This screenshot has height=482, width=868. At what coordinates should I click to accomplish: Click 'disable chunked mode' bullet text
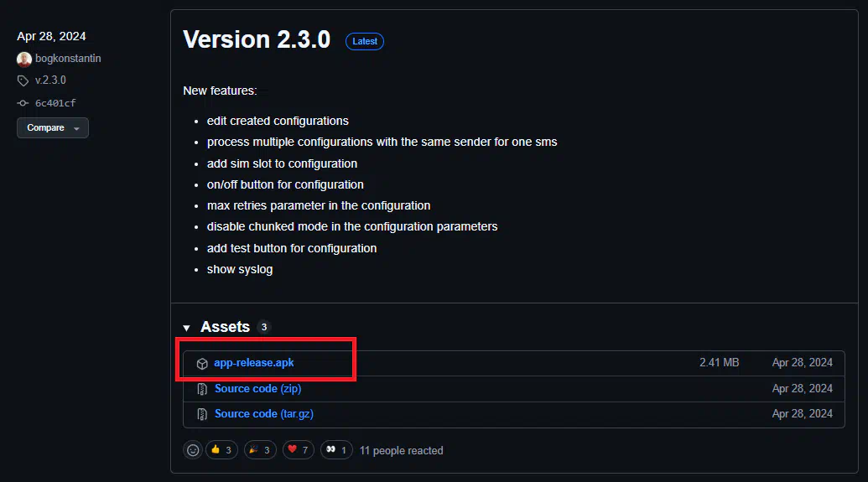(x=352, y=227)
